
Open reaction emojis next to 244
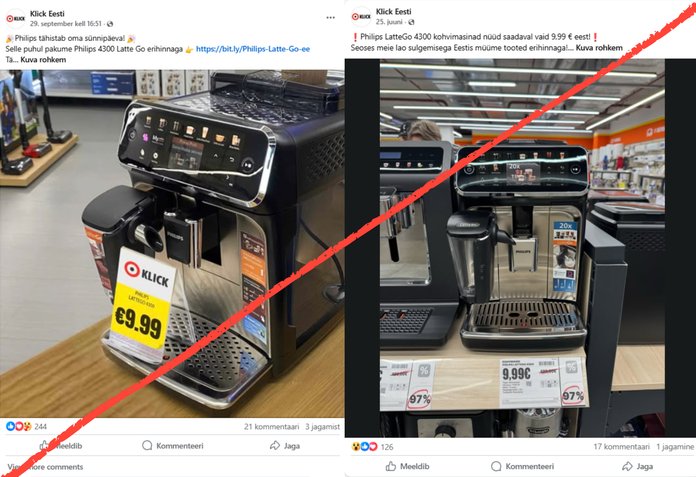[x=19, y=426]
